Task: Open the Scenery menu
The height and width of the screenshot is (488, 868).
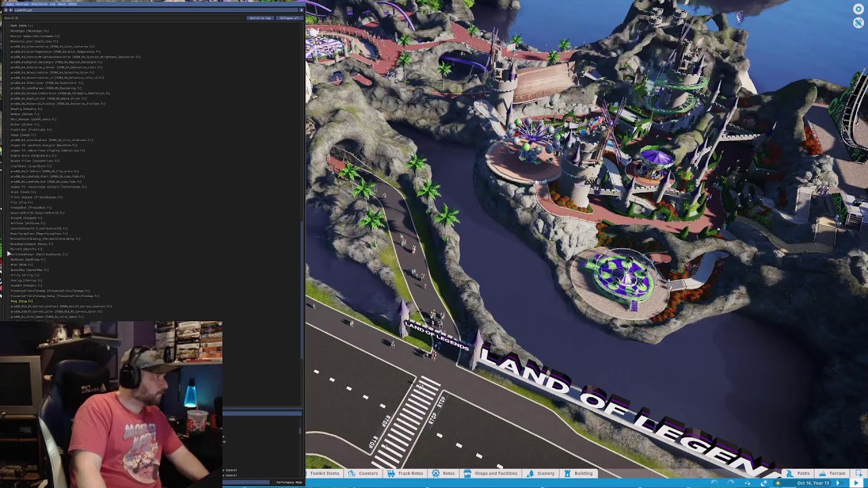Action: 540,473
